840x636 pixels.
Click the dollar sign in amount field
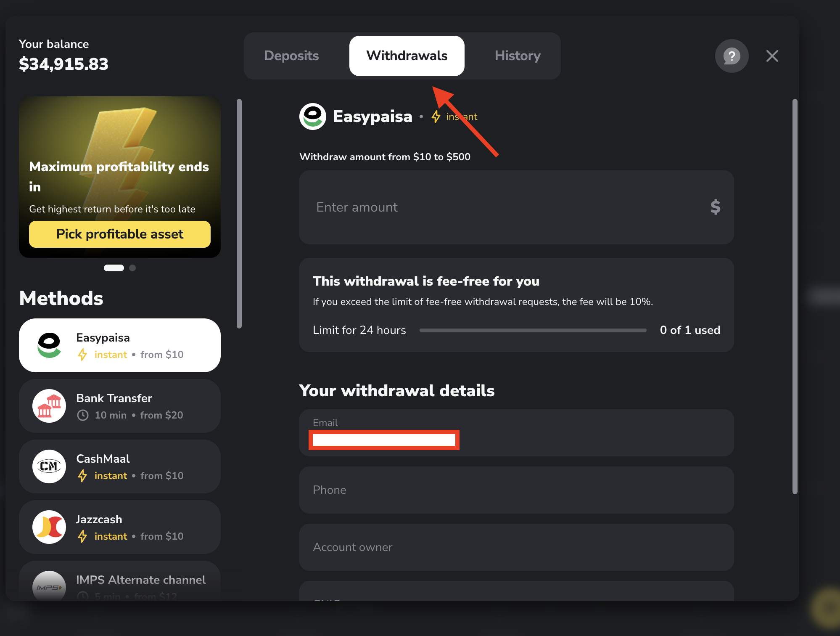715,207
